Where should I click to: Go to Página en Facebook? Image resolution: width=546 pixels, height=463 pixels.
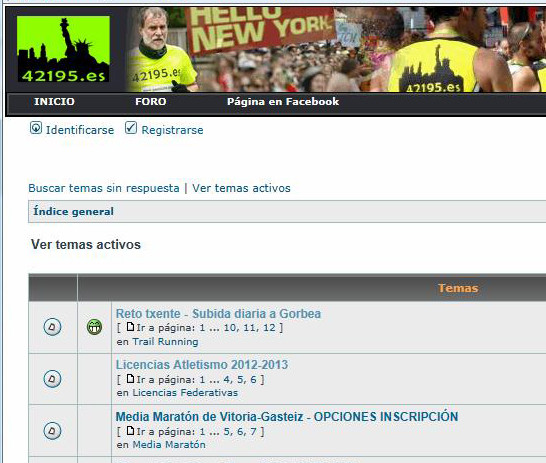[283, 102]
